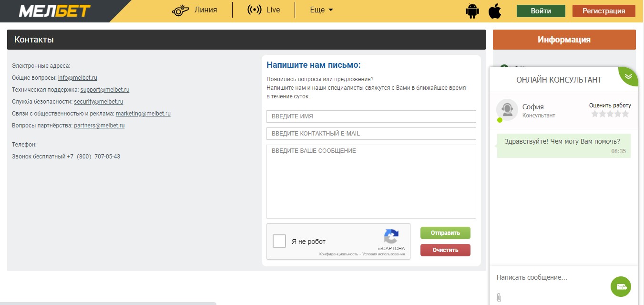This screenshot has width=644, height=305.
Task: Open the Apple iOS app icon
Action: (x=495, y=11)
